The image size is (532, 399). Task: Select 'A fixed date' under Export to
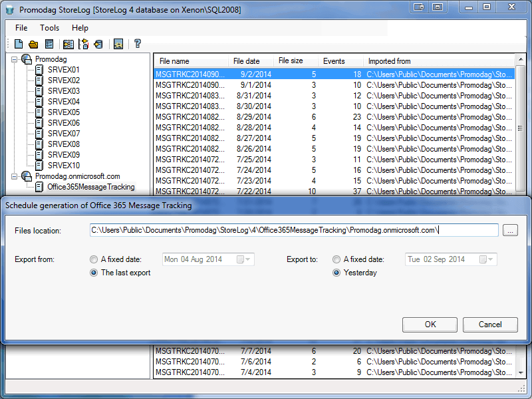[x=336, y=259]
